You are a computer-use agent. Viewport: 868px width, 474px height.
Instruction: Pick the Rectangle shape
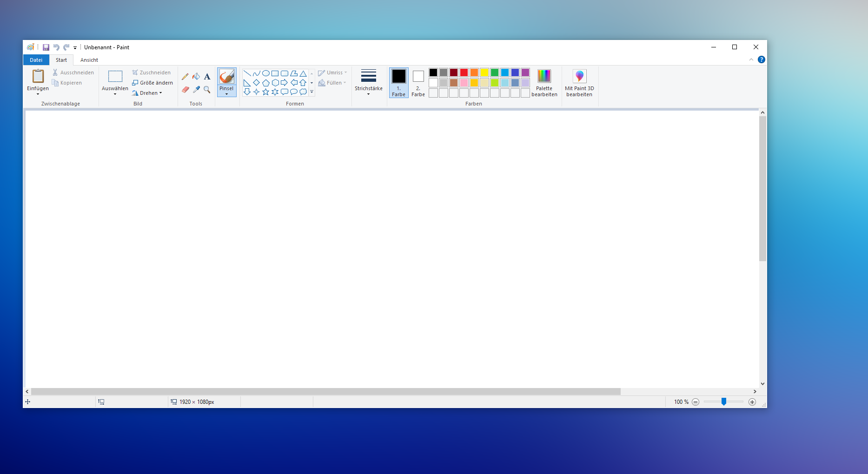(x=275, y=73)
